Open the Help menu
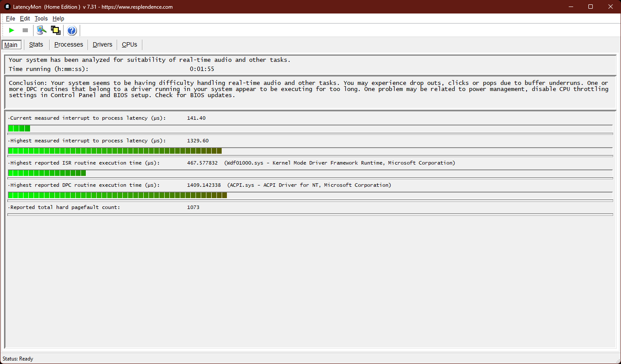 [58, 19]
